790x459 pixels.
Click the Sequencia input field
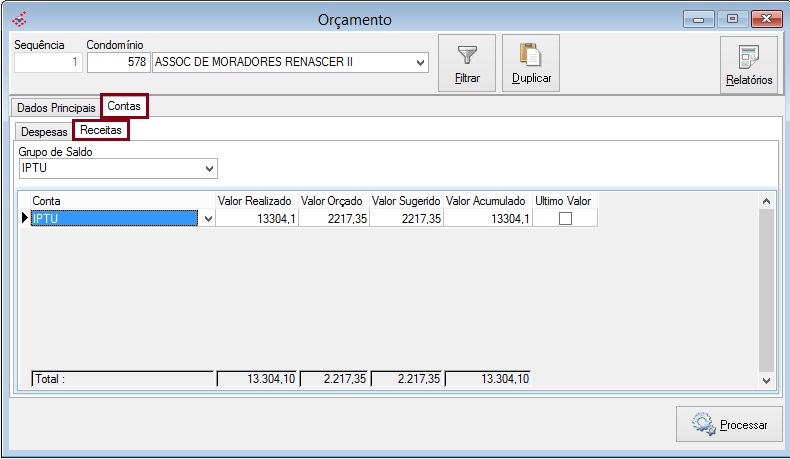point(48,63)
